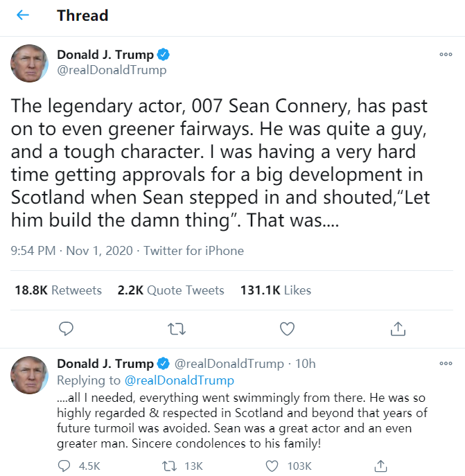View the 18.8K Retweets list

(58, 290)
